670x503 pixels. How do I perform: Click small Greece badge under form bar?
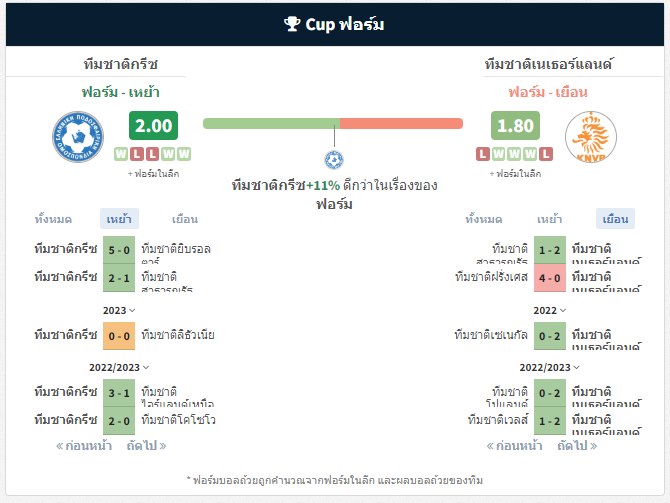(334, 160)
